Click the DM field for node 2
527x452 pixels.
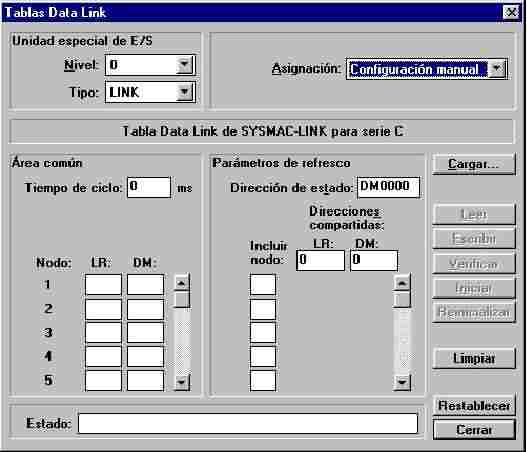[x=146, y=309]
